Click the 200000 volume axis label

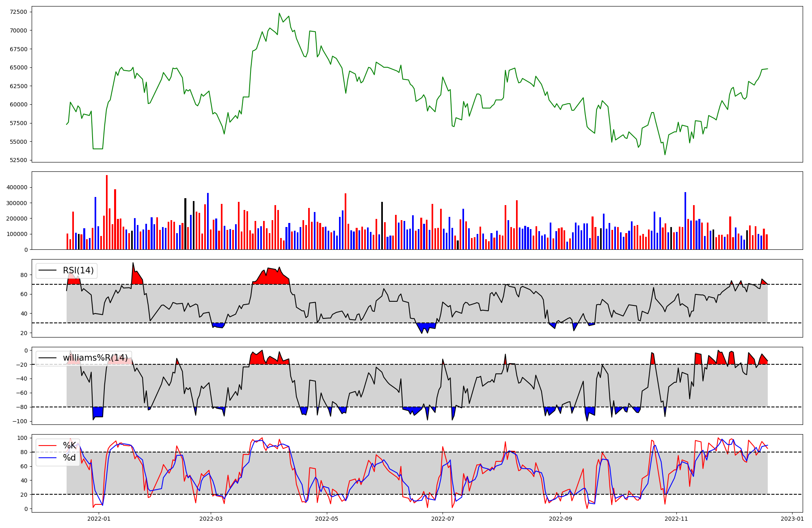[x=17, y=219]
